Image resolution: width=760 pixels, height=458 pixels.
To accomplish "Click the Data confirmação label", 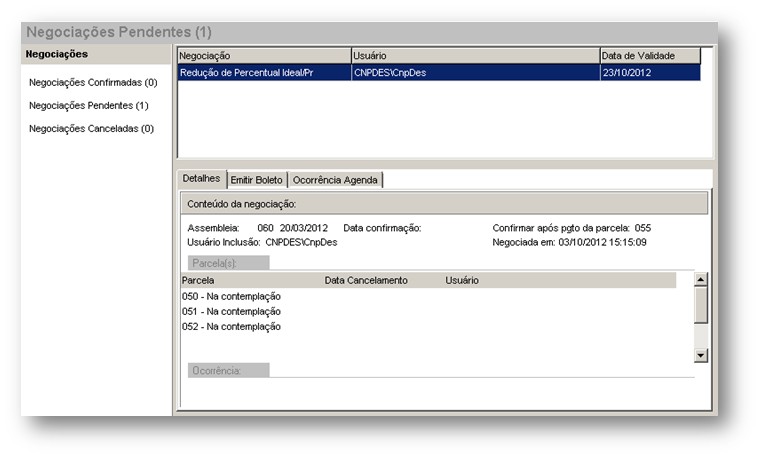I will [x=382, y=228].
